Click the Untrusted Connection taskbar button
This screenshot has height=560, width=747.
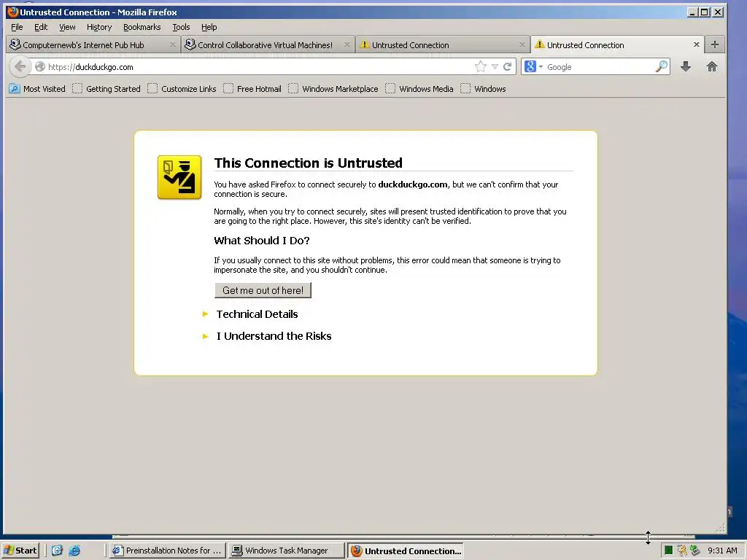click(406, 551)
